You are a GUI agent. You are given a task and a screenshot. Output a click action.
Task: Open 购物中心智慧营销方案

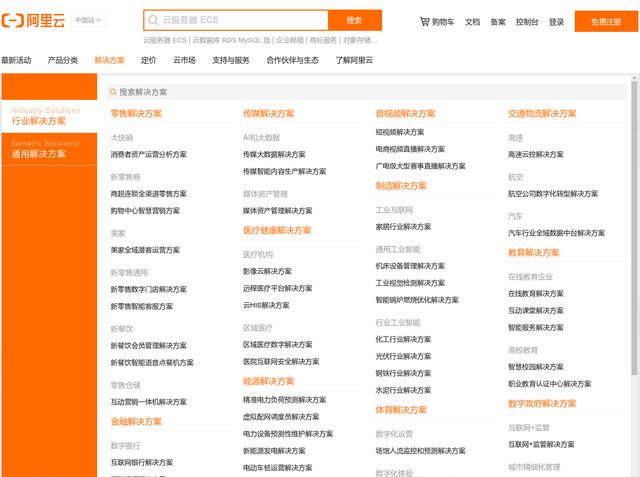[145, 211]
